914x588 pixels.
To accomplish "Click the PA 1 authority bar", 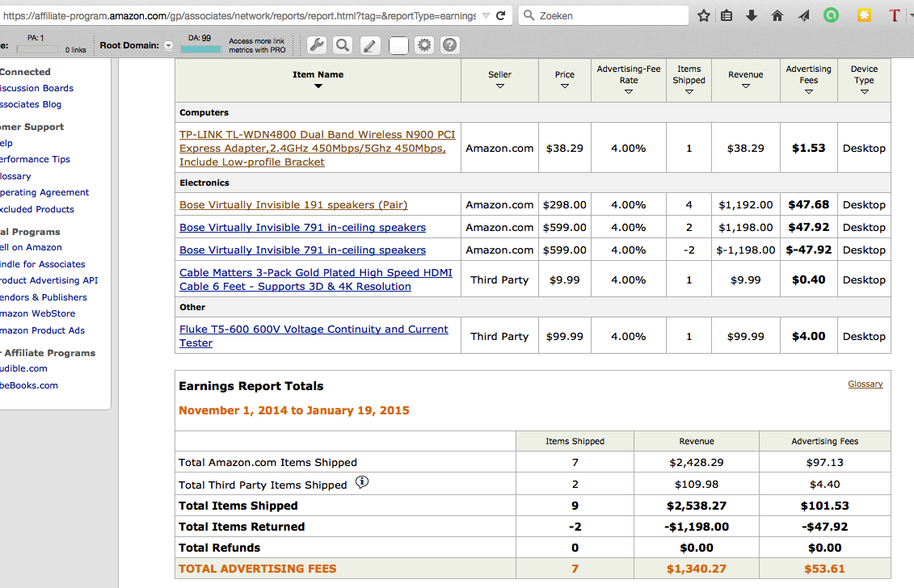I will point(37,49).
